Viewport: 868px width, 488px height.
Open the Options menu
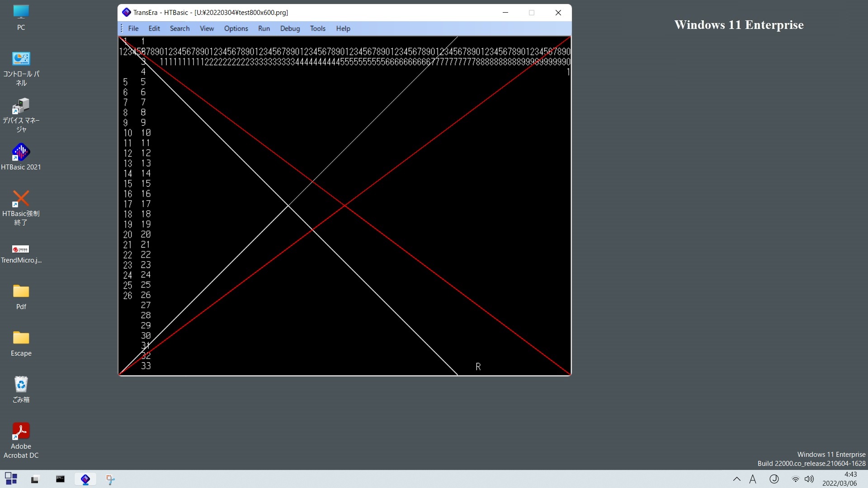(236, 28)
